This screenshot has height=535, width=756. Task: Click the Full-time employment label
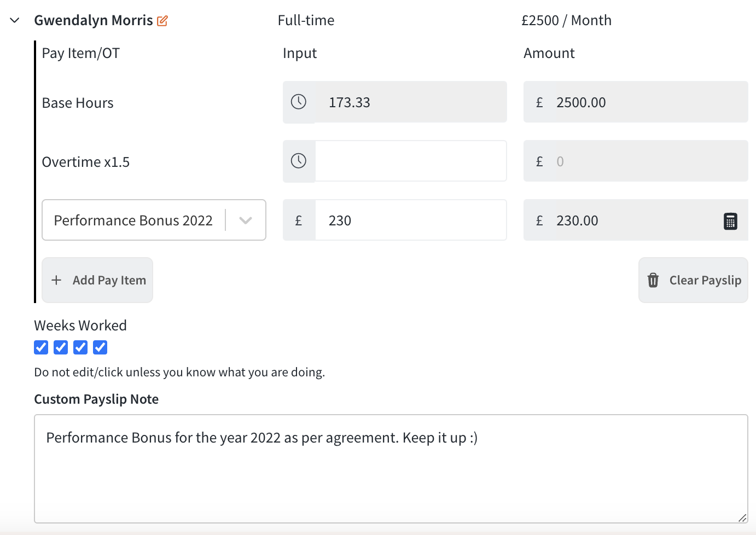[306, 21]
